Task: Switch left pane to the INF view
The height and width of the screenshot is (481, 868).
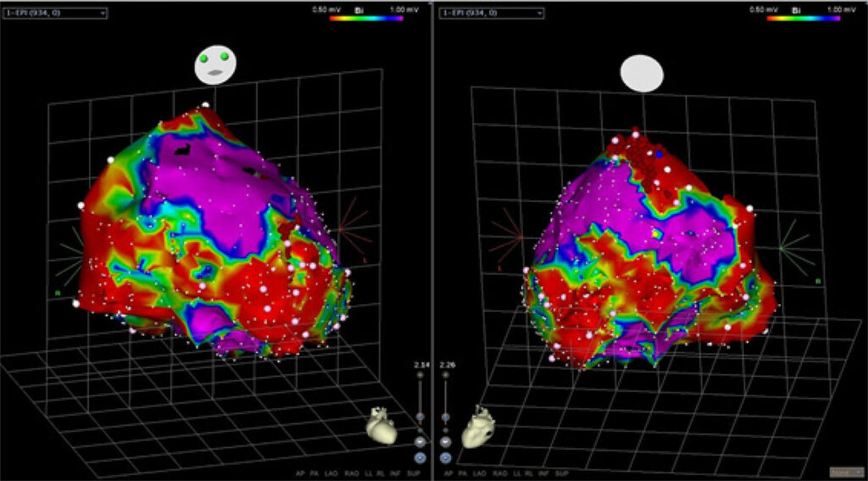Action: tap(395, 474)
